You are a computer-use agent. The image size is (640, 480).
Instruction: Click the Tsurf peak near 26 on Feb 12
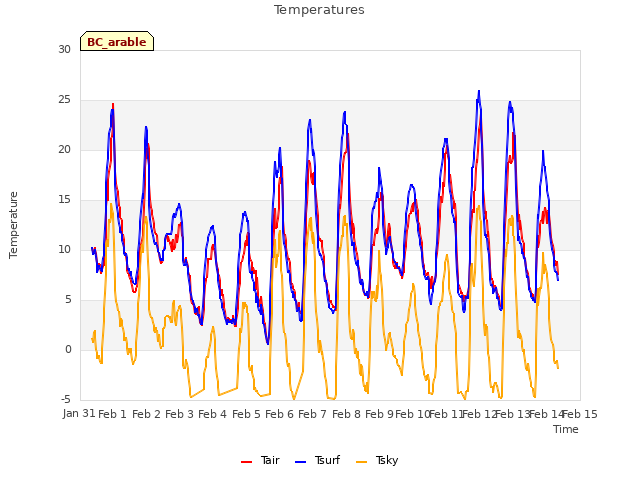tap(479, 91)
